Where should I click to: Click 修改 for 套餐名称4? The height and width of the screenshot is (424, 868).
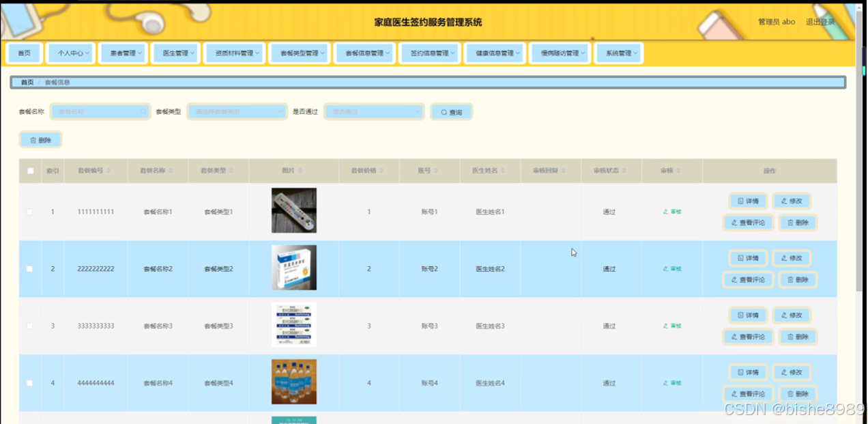[792, 372]
